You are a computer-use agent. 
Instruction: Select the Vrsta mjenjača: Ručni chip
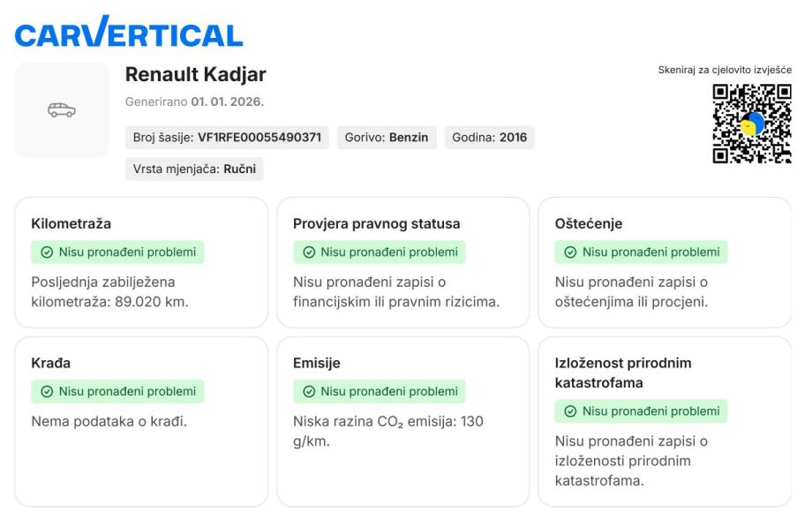pos(194,169)
